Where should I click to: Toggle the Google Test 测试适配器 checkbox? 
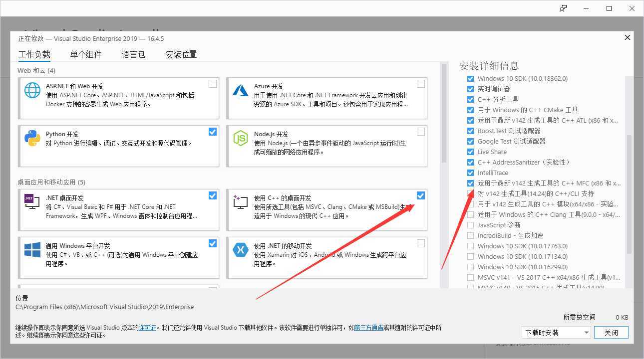click(x=470, y=141)
